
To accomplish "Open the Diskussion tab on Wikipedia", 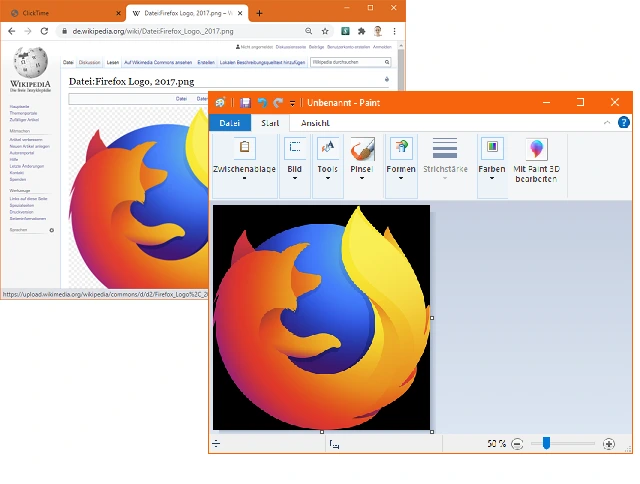I will 89,62.
